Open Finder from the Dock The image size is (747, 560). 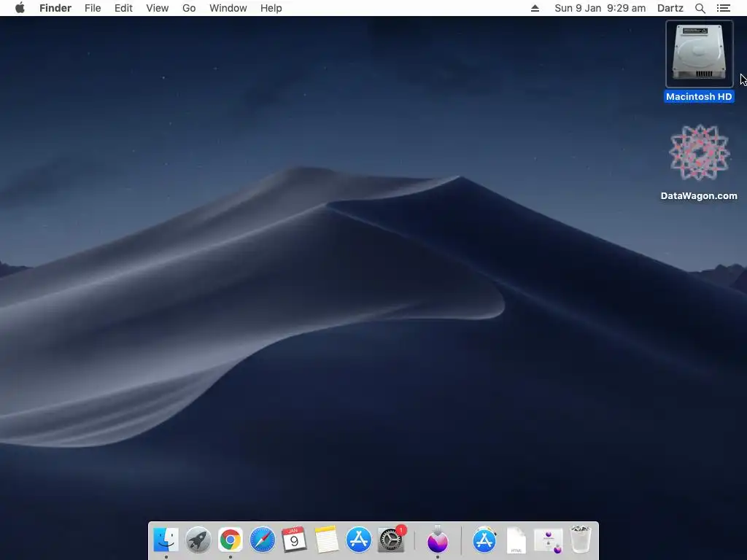(x=166, y=540)
